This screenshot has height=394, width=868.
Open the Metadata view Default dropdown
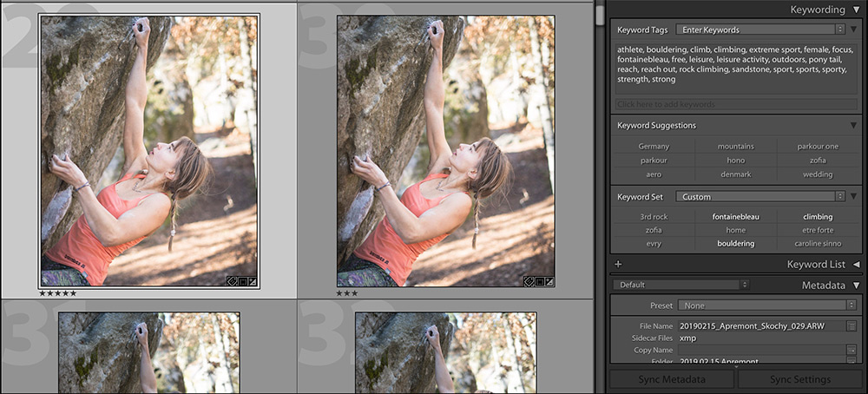(x=681, y=285)
